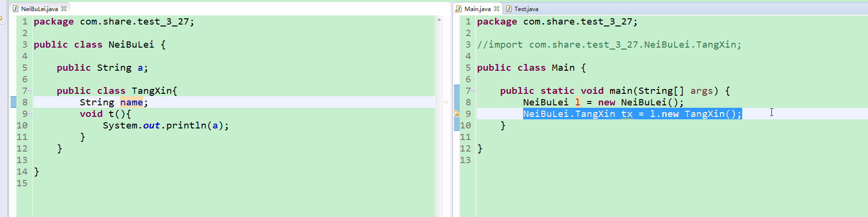The image size is (868, 217).
Task: Collapse the t() method fold at line 9
Action: (x=30, y=114)
